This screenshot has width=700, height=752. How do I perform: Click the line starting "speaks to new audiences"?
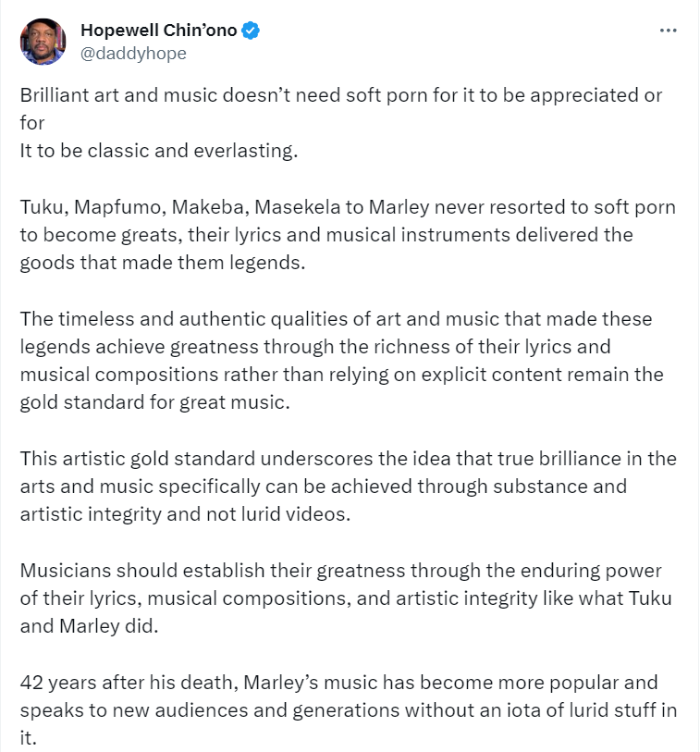(348, 710)
